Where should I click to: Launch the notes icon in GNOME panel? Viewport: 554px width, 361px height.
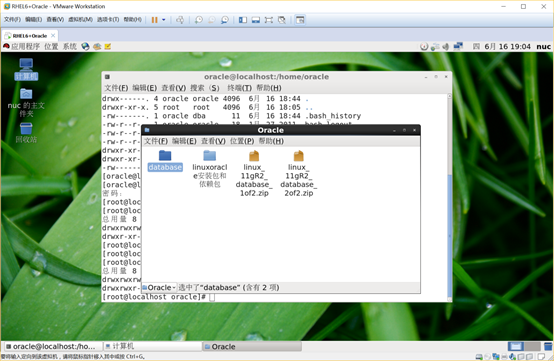click(x=107, y=46)
